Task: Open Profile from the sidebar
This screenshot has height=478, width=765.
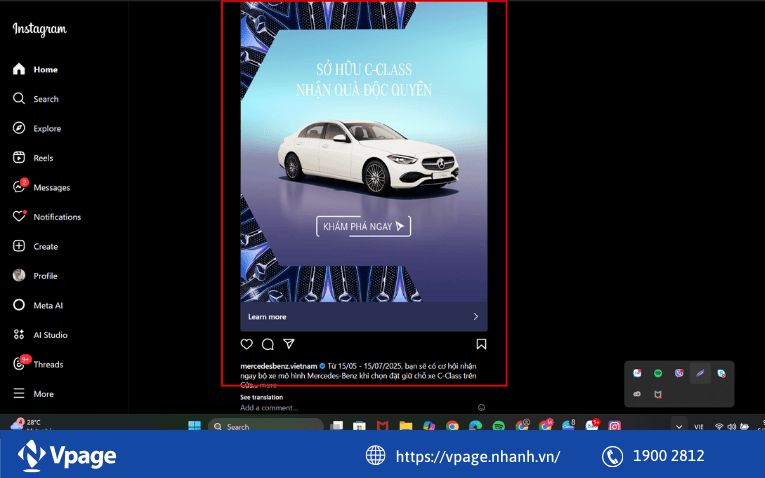Action: click(x=35, y=276)
